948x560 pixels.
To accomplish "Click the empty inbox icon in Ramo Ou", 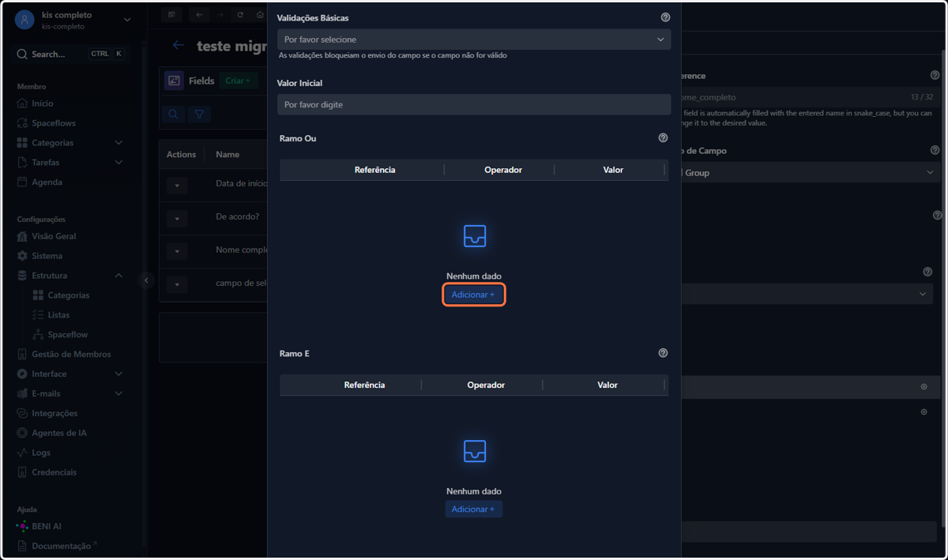I will (x=474, y=235).
